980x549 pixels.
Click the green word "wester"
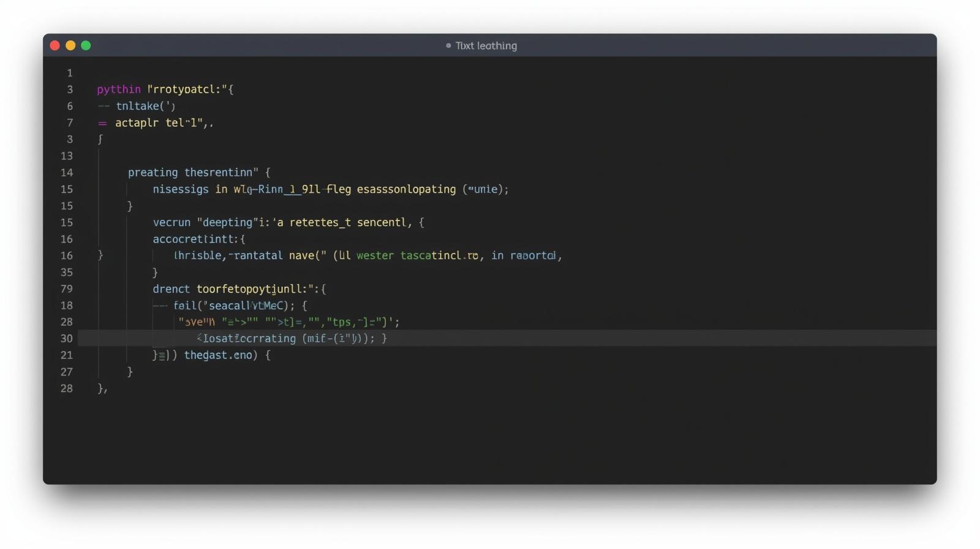(x=375, y=256)
